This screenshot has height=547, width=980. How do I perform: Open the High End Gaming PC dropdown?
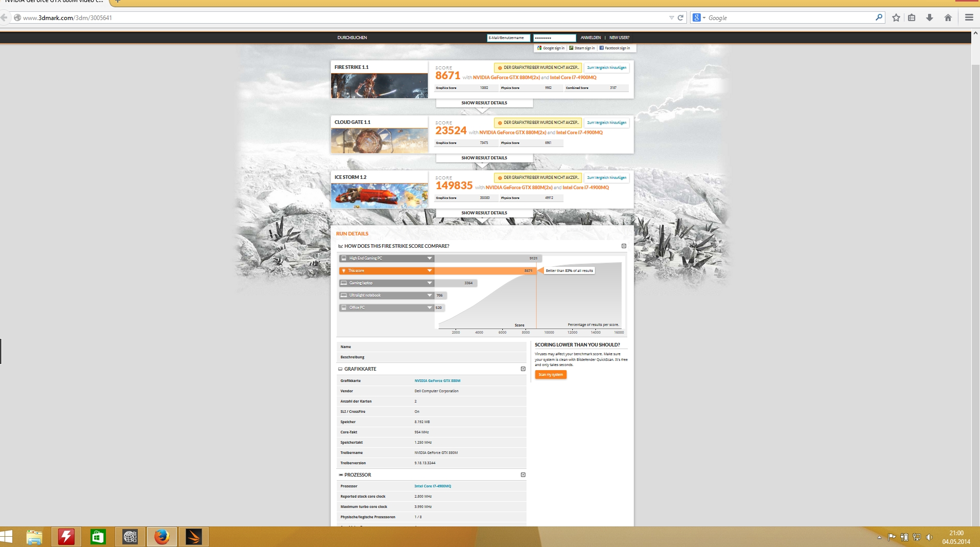429,259
